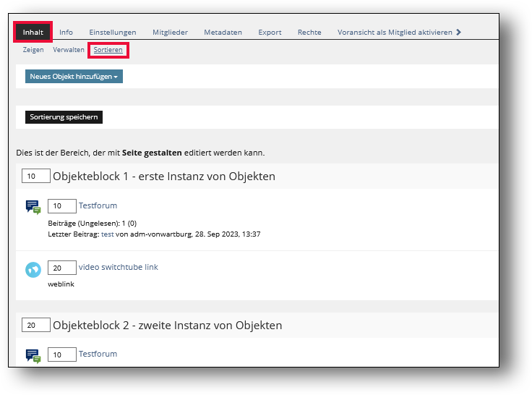The height and width of the screenshot is (395, 532).
Task: Open video switchtube link
Action: [119, 267]
